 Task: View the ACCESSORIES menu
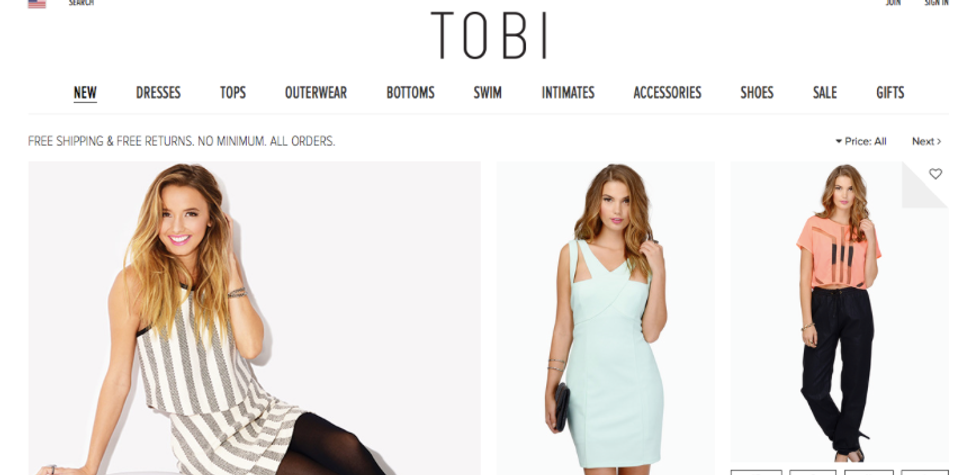(667, 93)
